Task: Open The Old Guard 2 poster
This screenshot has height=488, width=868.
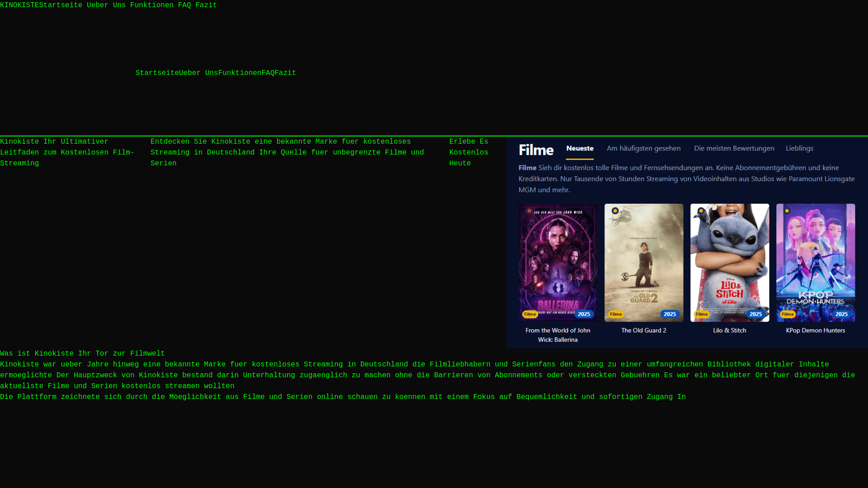Action: click(x=644, y=263)
